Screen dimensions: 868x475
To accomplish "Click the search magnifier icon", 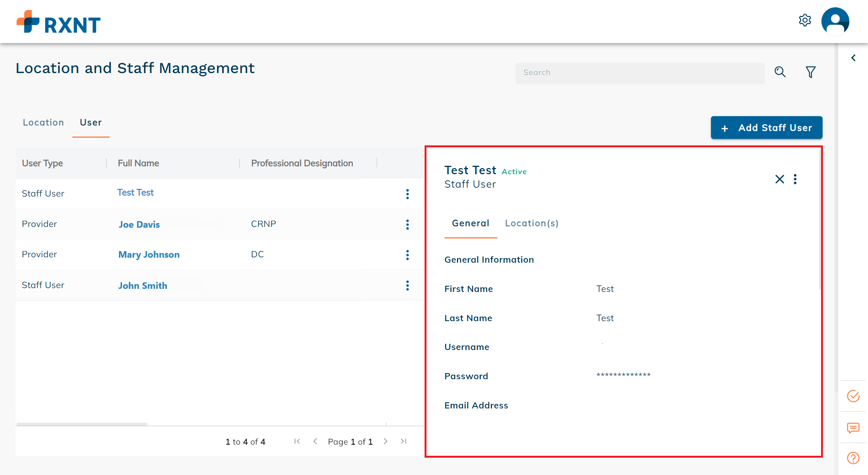I will [x=780, y=72].
